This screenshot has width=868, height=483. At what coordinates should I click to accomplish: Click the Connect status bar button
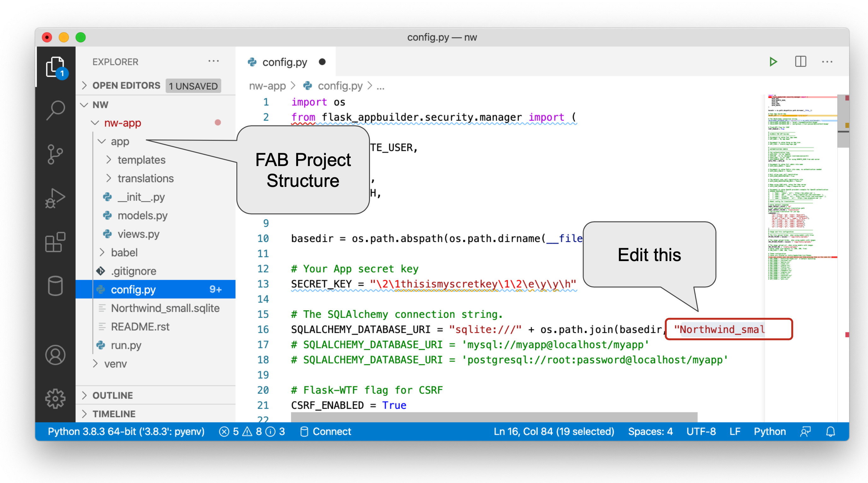point(325,432)
